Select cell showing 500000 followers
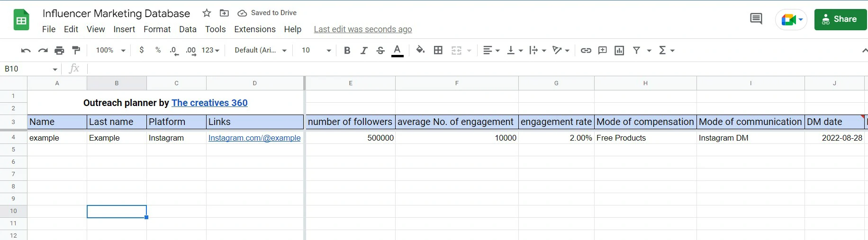 351,138
